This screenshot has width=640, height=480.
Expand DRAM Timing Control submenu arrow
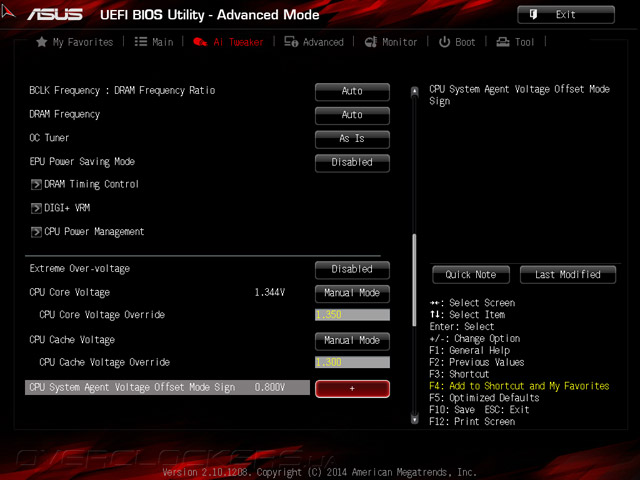click(x=36, y=184)
